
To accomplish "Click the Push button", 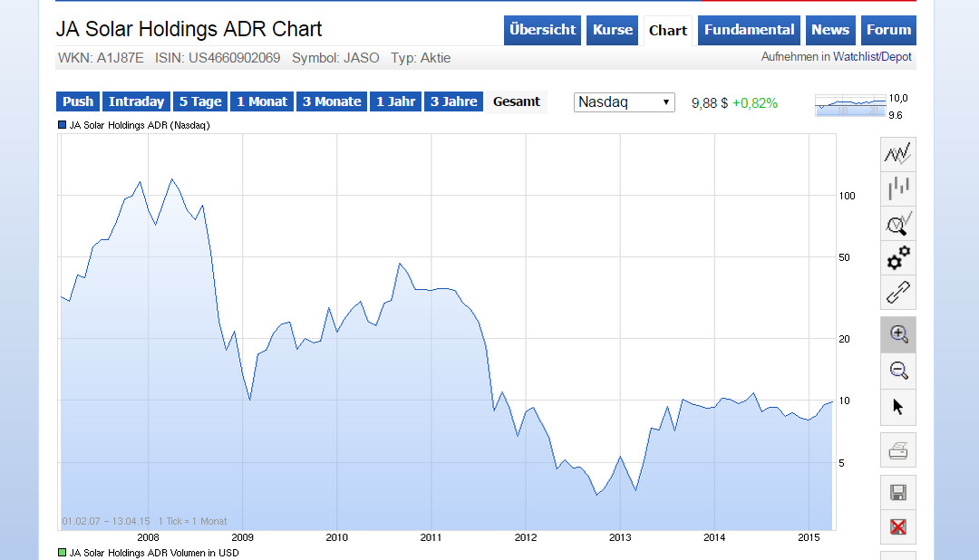I will pyautogui.click(x=78, y=101).
